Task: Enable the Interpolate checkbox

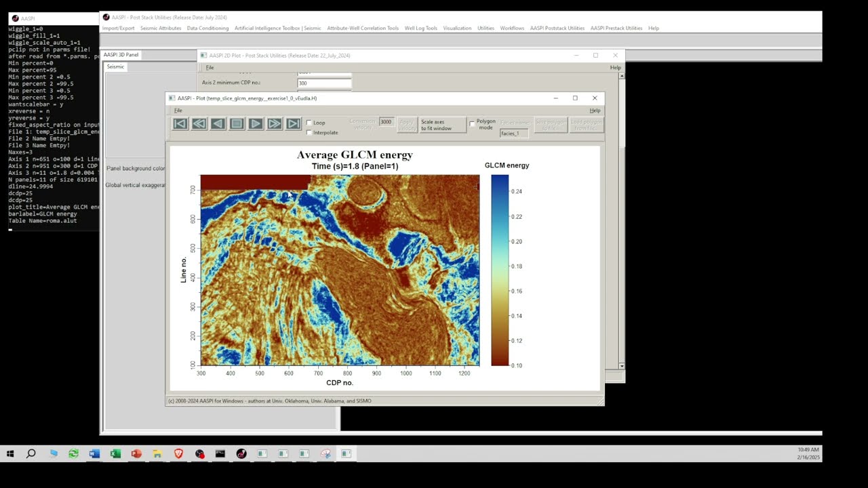Action: 309,132
